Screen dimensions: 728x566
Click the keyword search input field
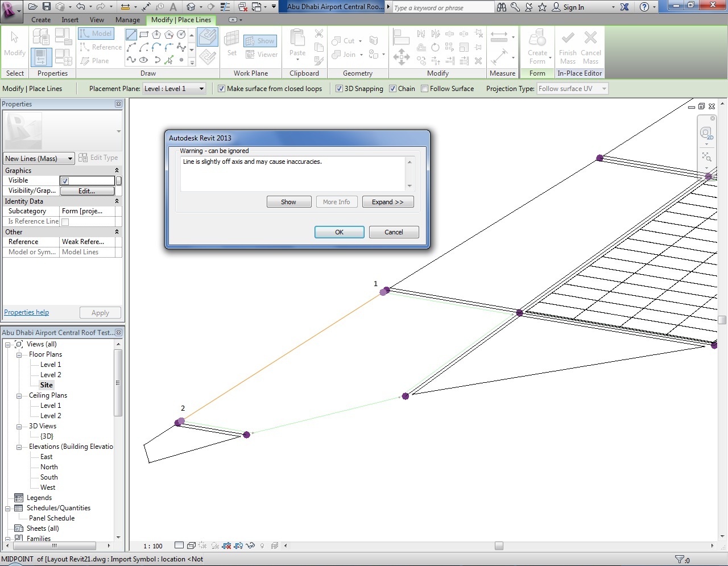pyautogui.click(x=442, y=7)
